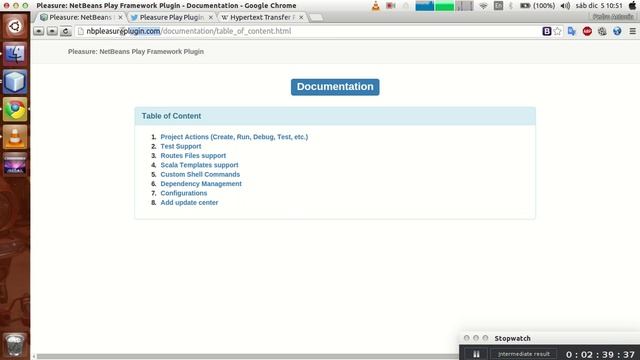Open the Test Support link
This screenshot has width=640, height=360.
181,146
